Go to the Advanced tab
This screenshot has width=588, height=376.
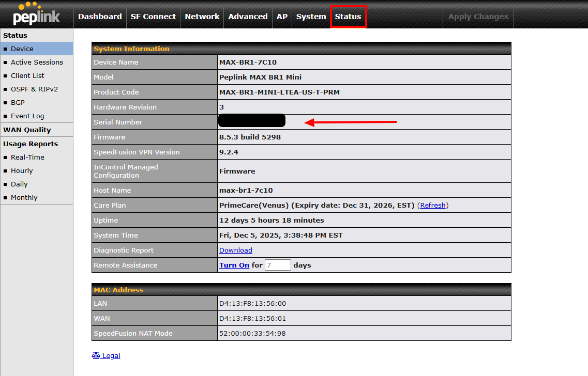point(248,17)
